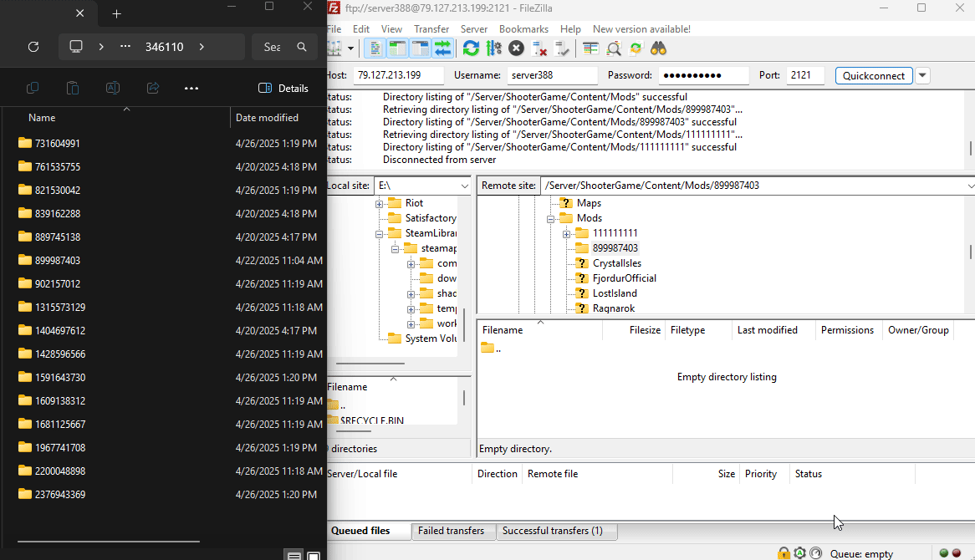Image resolution: width=975 pixels, height=560 pixels.
Task: Open the parent '..' folder in remote list
Action: click(491, 349)
